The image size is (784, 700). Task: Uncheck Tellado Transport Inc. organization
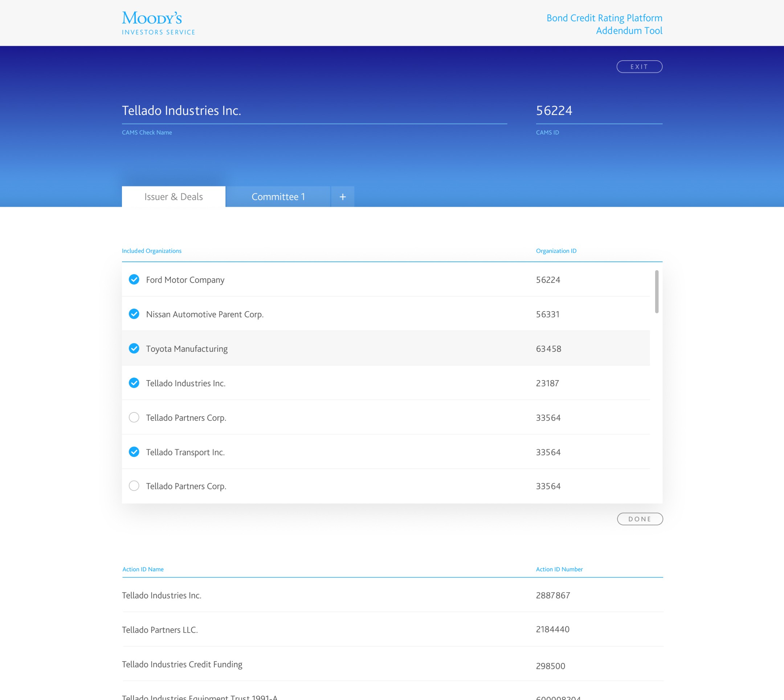point(134,452)
